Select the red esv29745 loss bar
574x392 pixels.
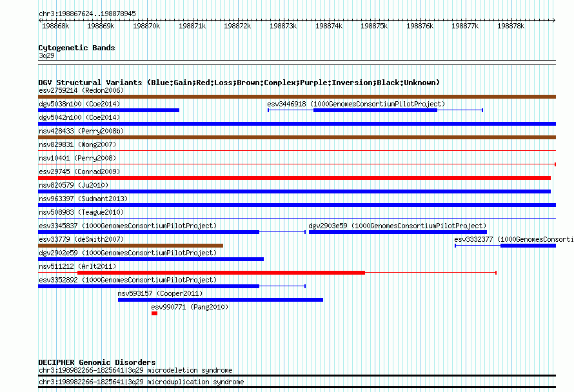294,178
